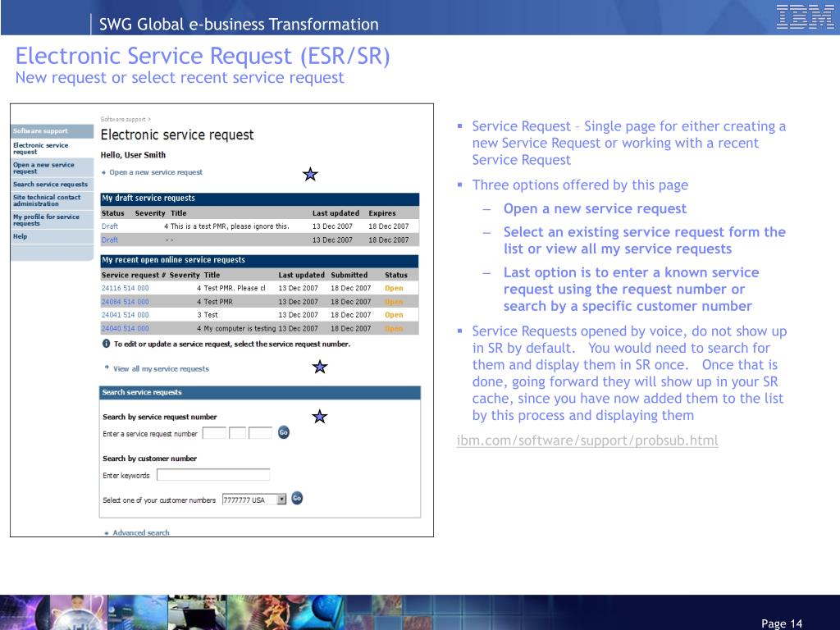
Task: Click the Service request # column header
Action: 134,275
